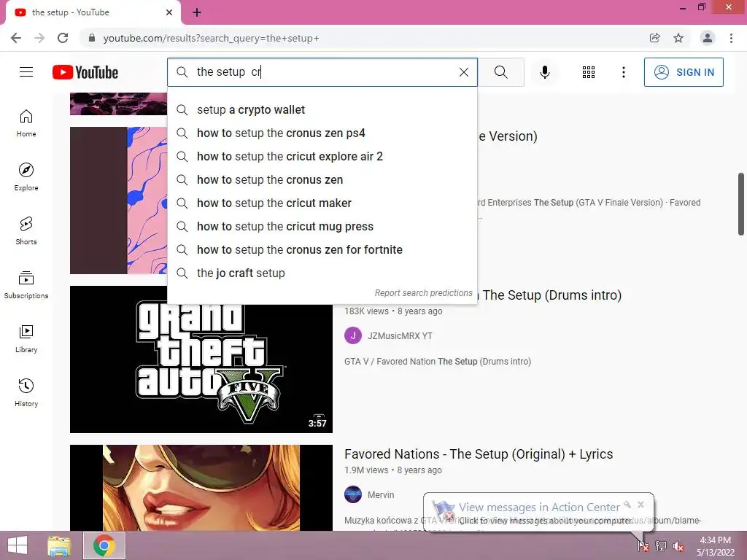The width and height of the screenshot is (747, 560).
Task: Open the YouTube hamburger guide menu
Action: pos(26,72)
